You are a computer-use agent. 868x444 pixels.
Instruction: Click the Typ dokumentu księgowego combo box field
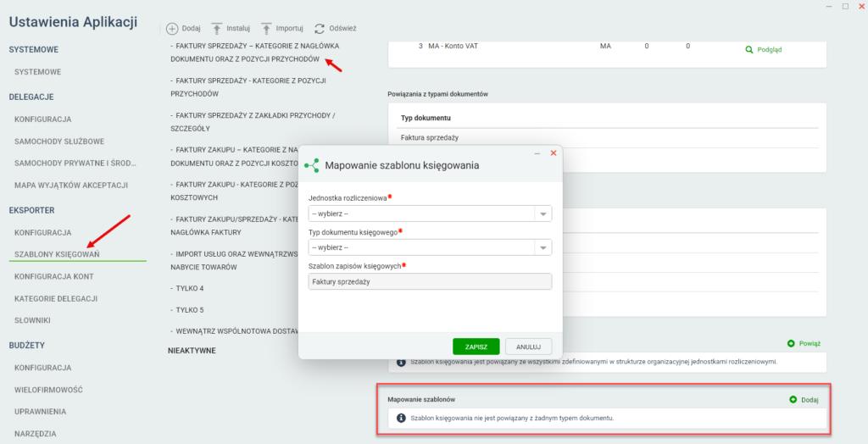coord(430,248)
